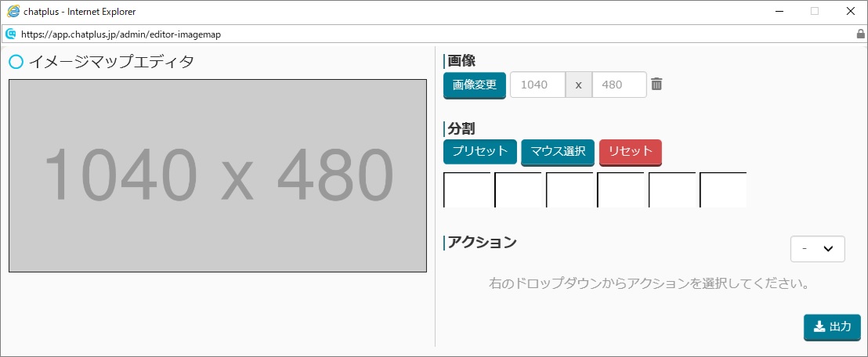Click the URL in the address bar
Viewport: 868px width, 357px height.
tap(121, 34)
